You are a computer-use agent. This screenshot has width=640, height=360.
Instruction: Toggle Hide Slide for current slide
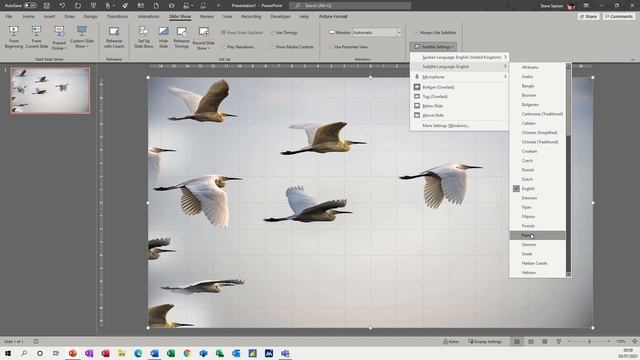click(163, 37)
